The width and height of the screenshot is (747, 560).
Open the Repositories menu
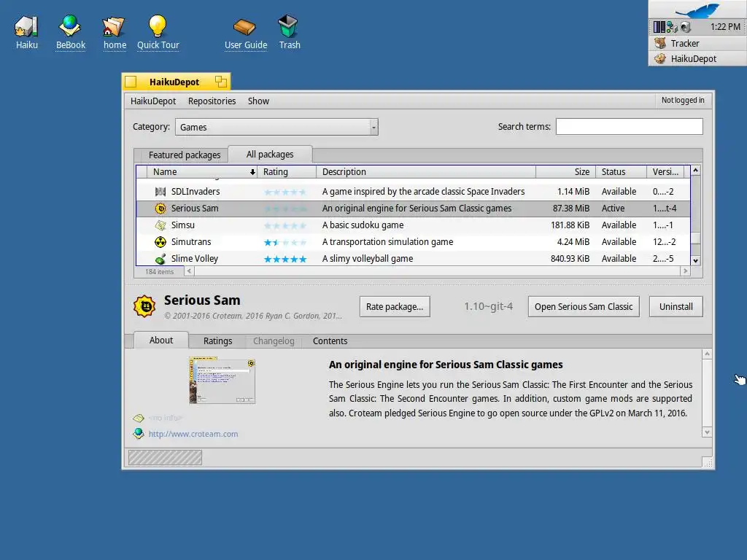(212, 101)
